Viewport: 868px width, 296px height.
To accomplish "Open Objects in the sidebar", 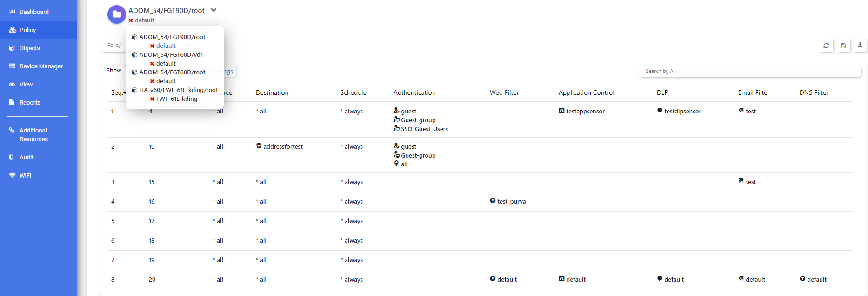I will (39, 48).
